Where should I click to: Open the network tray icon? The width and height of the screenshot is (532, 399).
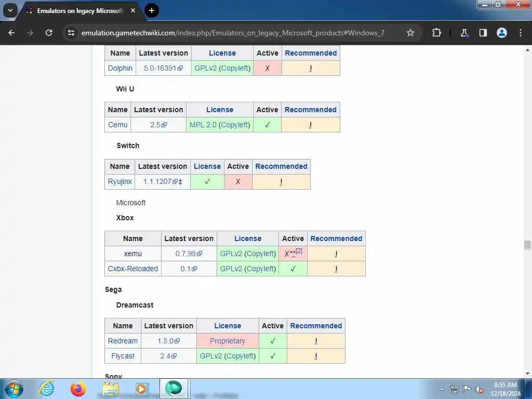454,389
